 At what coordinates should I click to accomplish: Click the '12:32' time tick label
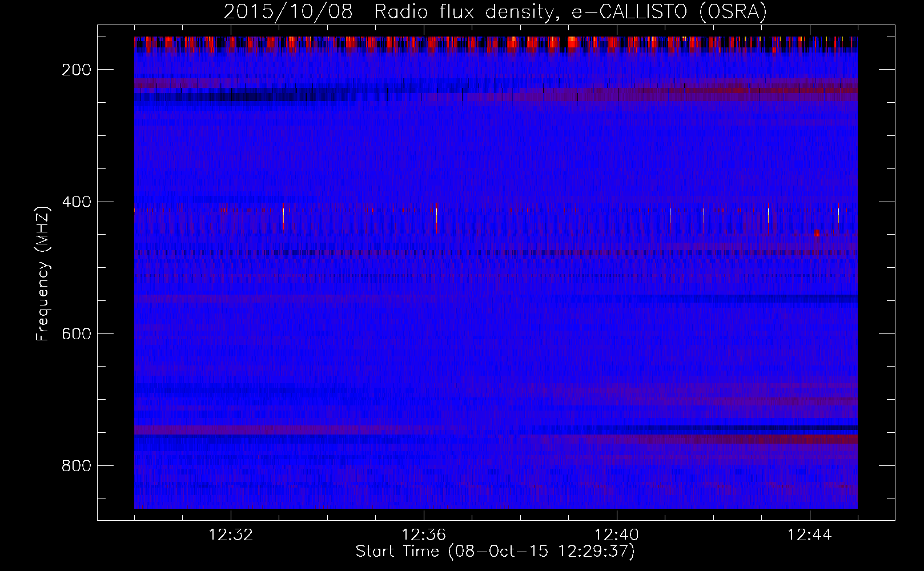231,535
